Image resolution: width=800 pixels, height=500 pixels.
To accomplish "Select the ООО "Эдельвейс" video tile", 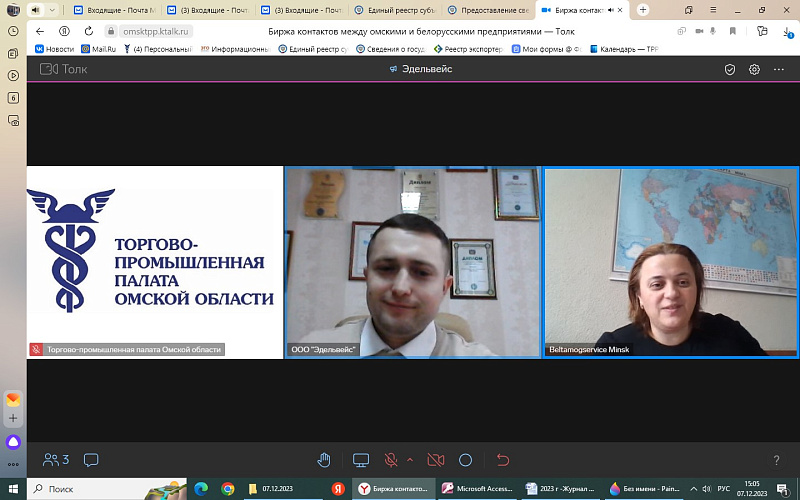I will coord(413,262).
